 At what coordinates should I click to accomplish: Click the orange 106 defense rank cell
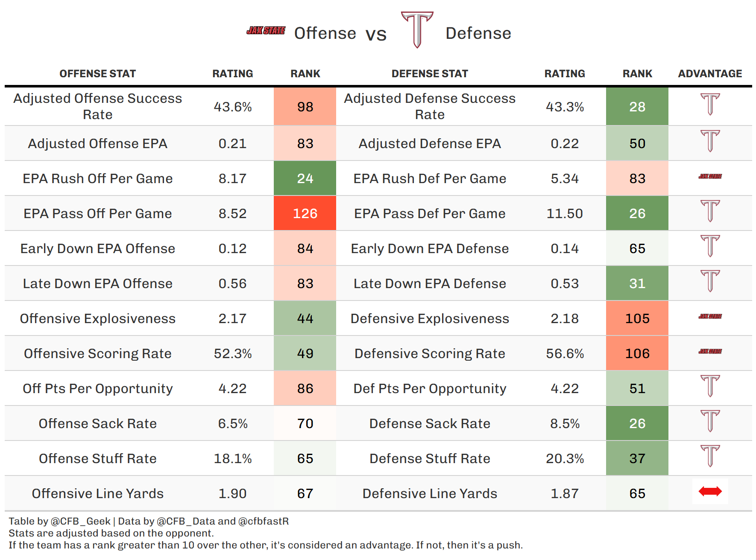(x=637, y=353)
